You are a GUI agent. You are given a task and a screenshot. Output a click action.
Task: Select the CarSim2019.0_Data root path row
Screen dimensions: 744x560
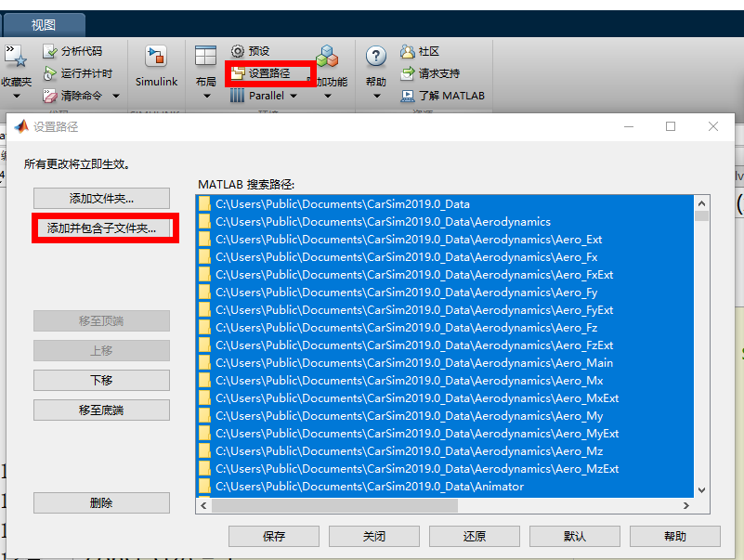pos(445,204)
